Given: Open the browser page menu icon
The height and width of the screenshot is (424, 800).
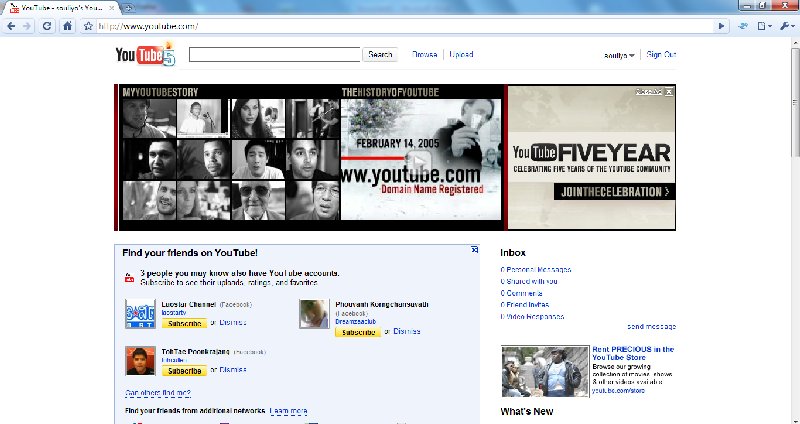Looking at the screenshot, I should (763, 26).
